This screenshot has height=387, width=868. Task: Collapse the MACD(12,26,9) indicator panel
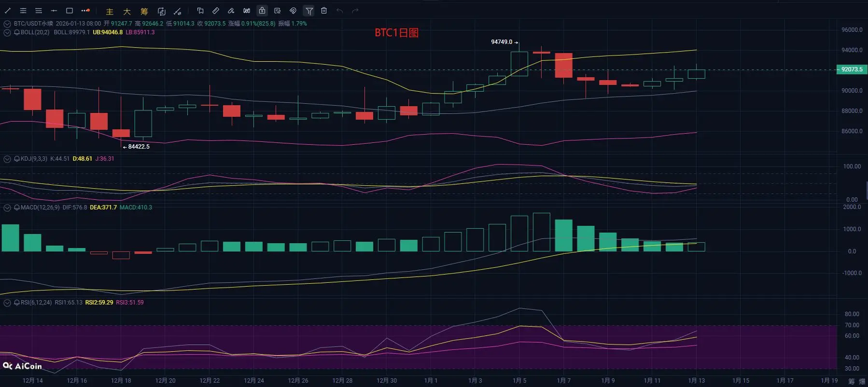(7, 207)
